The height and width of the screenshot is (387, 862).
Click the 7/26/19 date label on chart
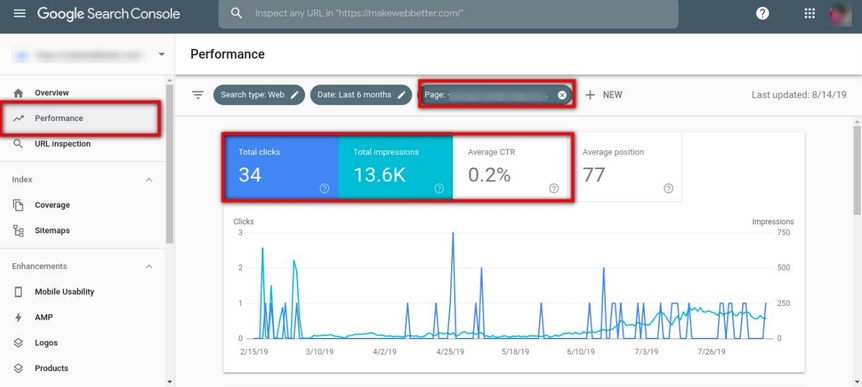point(711,352)
